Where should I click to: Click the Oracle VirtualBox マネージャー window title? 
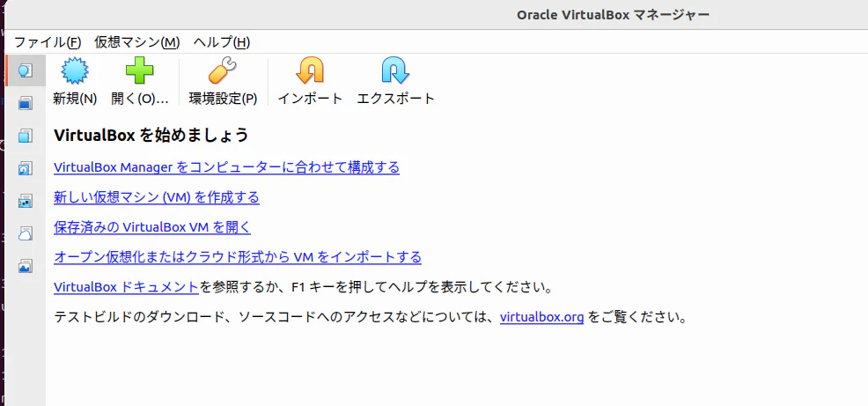click(614, 15)
